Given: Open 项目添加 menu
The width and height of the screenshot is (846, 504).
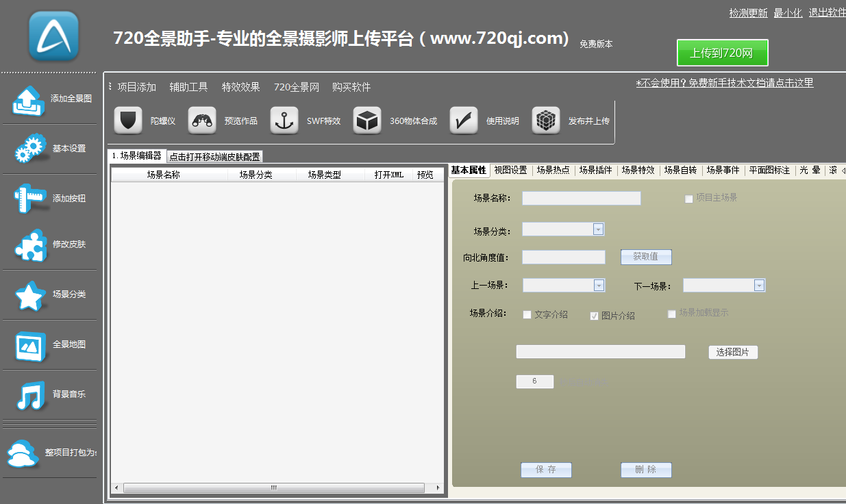Looking at the screenshot, I should (136, 87).
